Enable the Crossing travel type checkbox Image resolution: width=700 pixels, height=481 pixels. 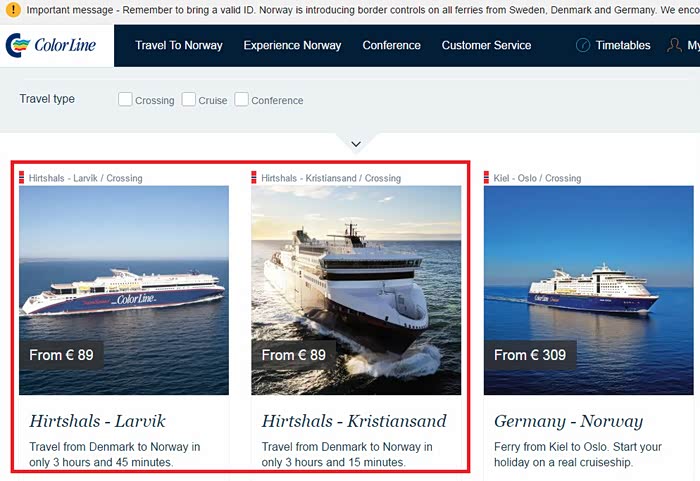click(125, 99)
